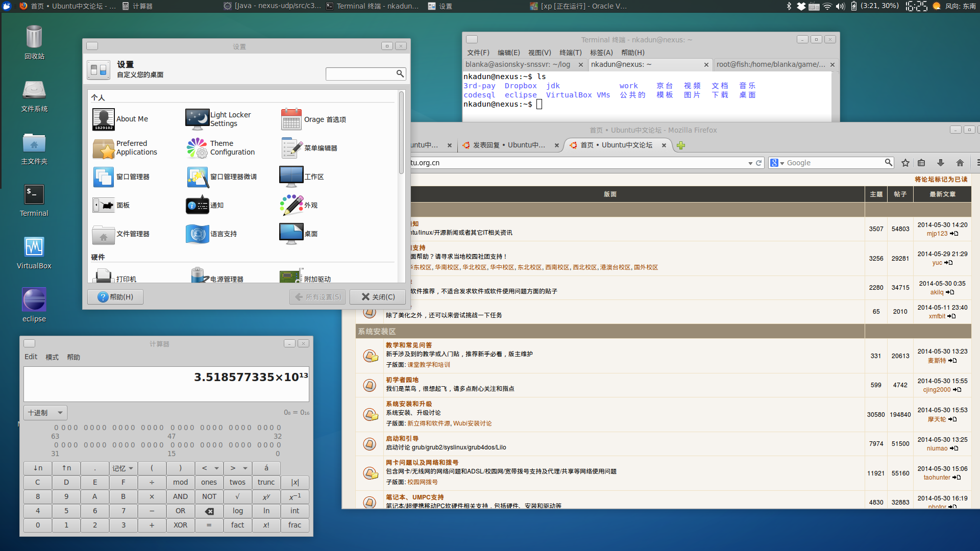Open Preferred Applications
Screen dimensions: 980x551
point(125,148)
